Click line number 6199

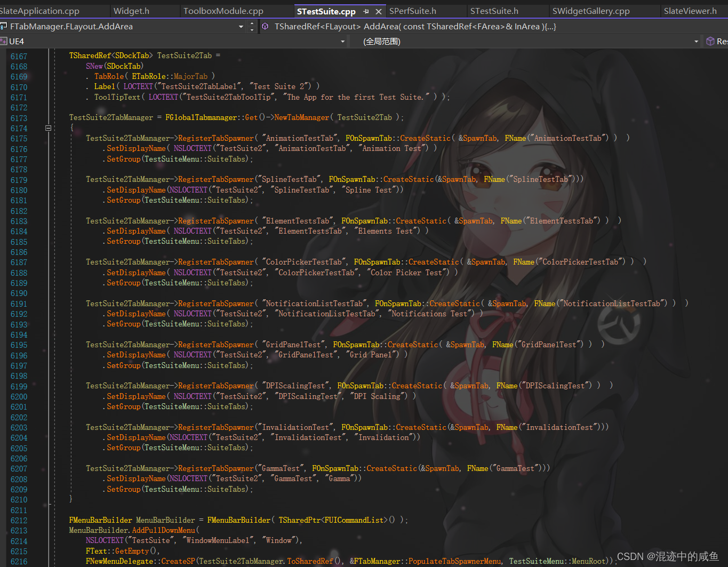(19, 386)
